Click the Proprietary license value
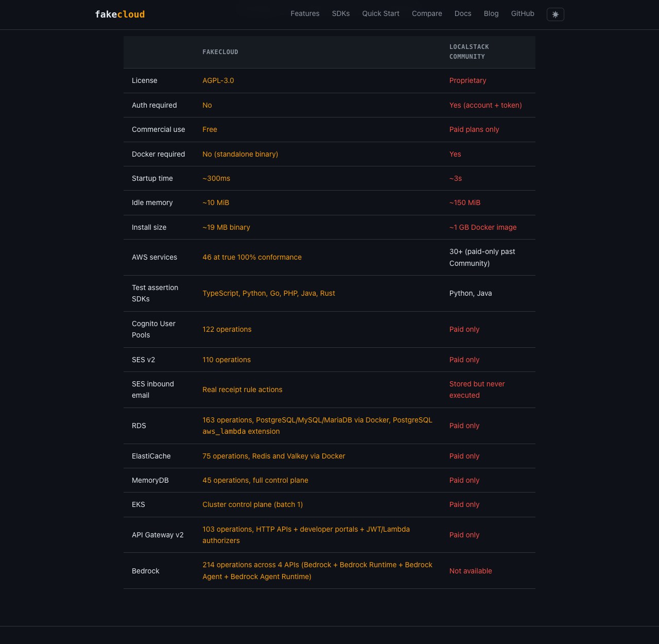Image resolution: width=659 pixels, height=644 pixels. click(x=467, y=81)
